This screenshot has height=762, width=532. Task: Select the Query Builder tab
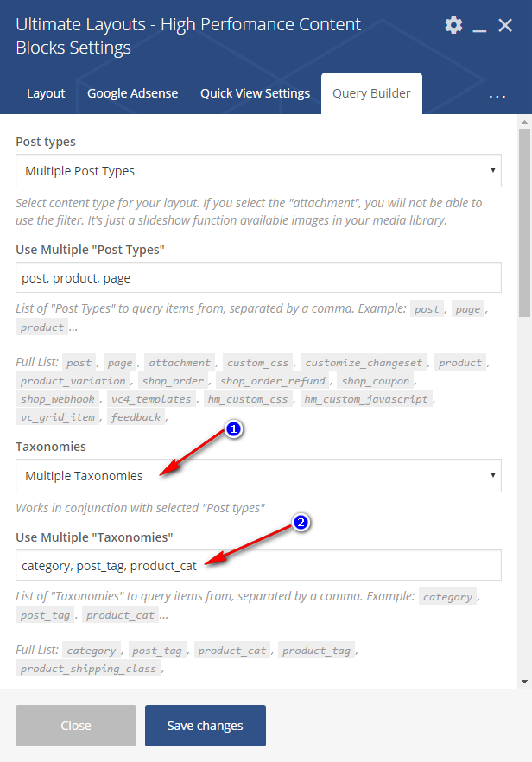pyautogui.click(x=371, y=93)
